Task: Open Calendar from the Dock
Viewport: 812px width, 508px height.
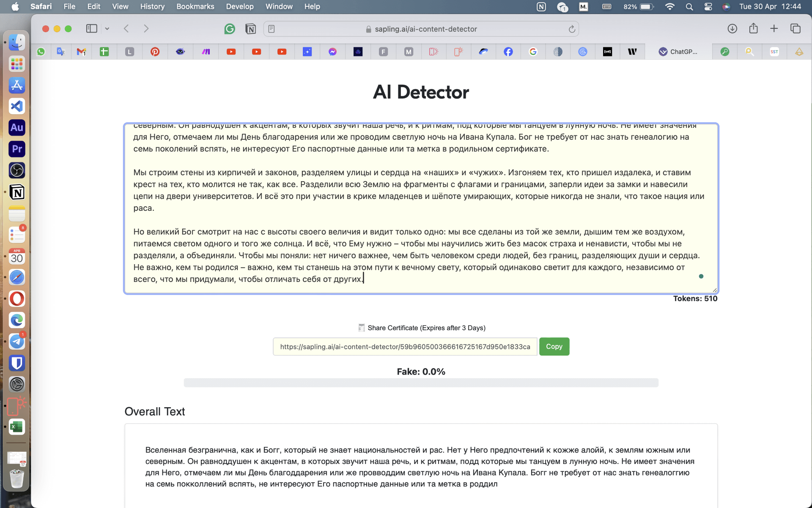Action: point(17,257)
